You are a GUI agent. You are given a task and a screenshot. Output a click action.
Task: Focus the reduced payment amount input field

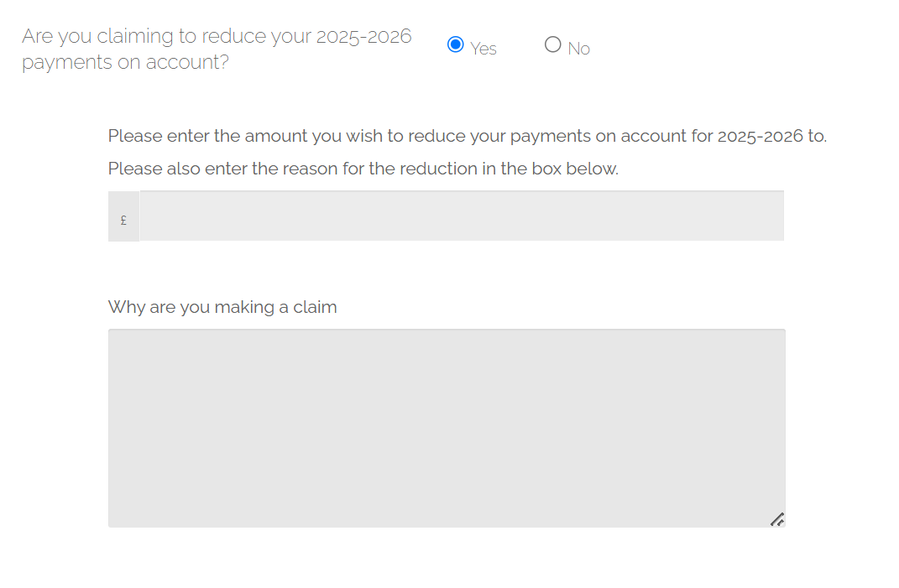click(x=461, y=216)
